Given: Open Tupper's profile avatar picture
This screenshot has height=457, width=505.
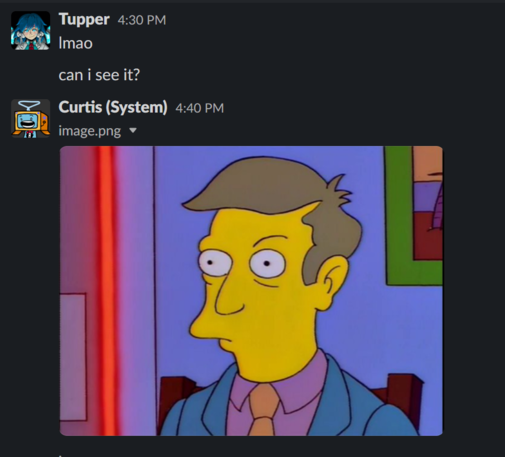Looking at the screenshot, I should click(x=30, y=31).
